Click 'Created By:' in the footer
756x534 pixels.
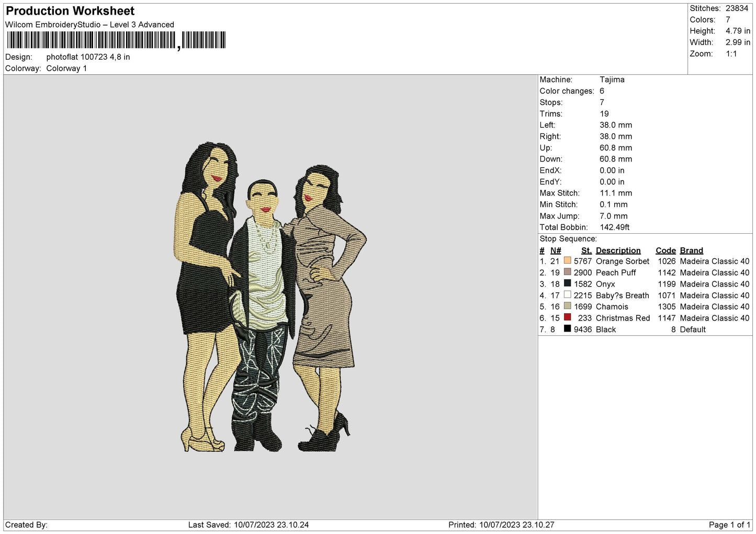coord(26,525)
